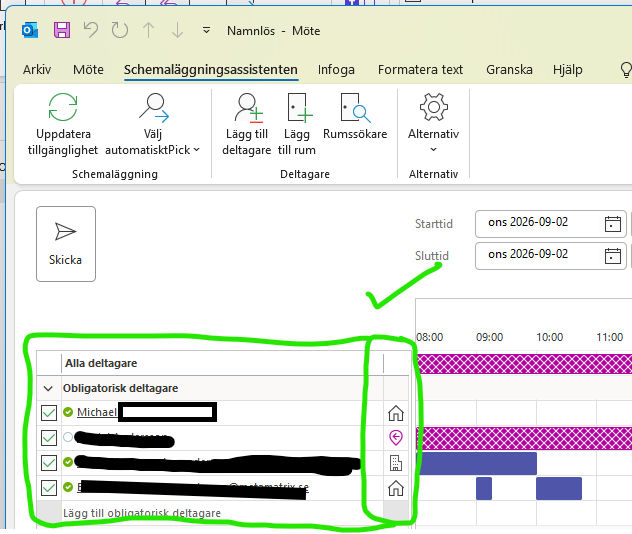Click the home icon in the fourth attendee row

pos(396,488)
